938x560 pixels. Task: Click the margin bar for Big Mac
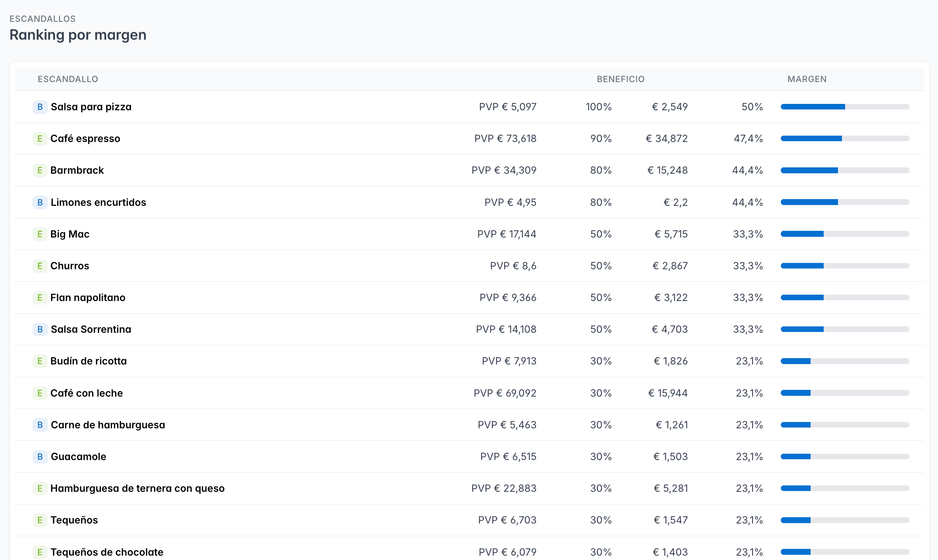pos(845,234)
